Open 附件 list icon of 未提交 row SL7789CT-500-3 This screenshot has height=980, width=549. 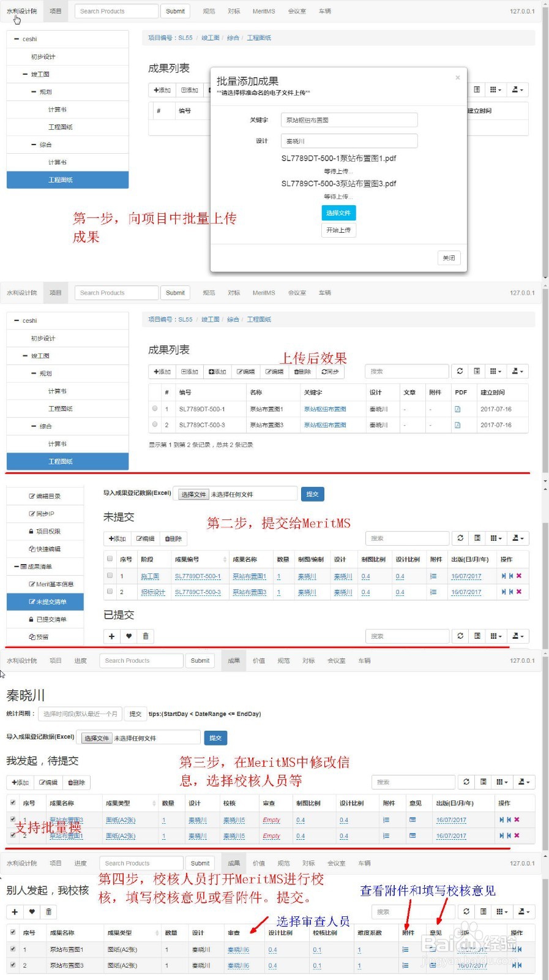(433, 592)
